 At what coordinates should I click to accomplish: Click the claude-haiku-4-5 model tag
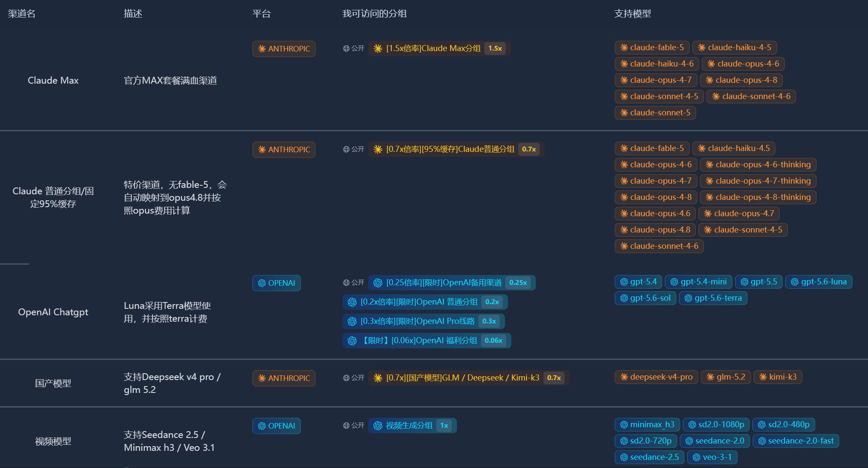(x=734, y=48)
